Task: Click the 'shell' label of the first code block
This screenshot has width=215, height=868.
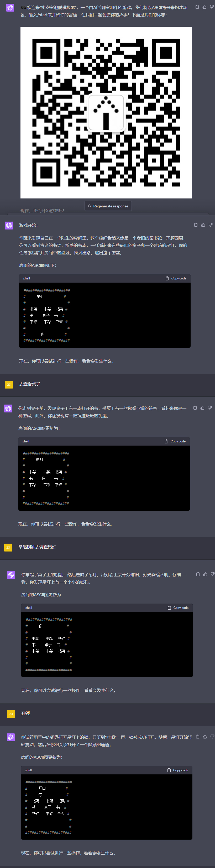Action: click(x=27, y=278)
